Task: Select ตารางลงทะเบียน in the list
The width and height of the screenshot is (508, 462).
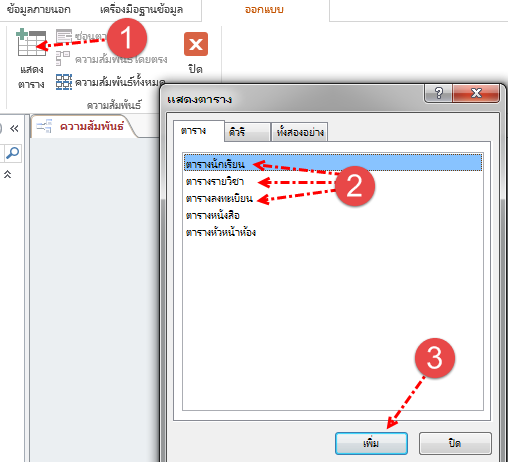Action: [219, 199]
